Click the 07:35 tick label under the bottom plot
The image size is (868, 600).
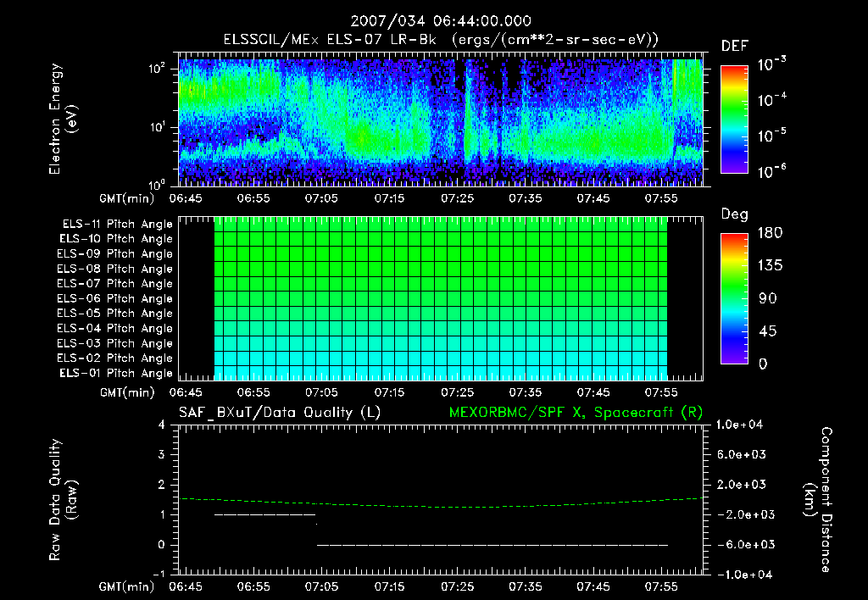point(526,586)
